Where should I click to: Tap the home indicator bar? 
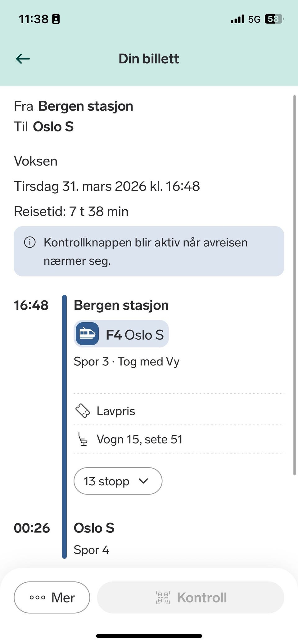click(x=149, y=636)
